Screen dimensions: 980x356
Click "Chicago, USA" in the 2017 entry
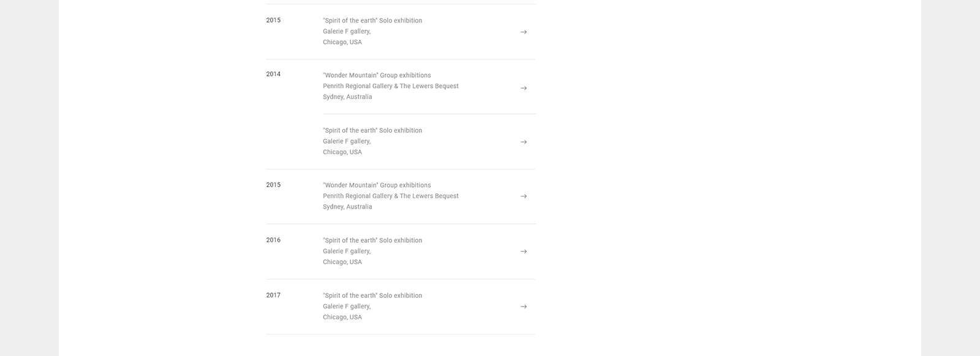(x=342, y=317)
